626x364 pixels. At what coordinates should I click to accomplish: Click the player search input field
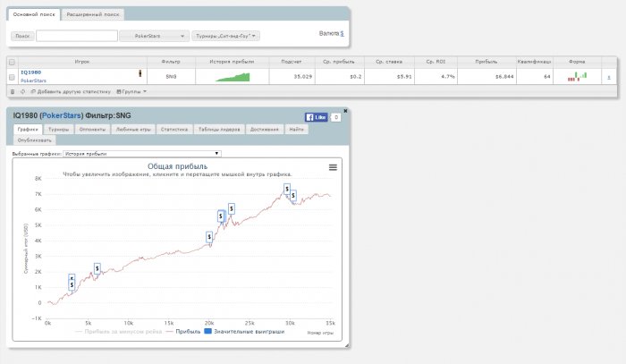click(77, 36)
